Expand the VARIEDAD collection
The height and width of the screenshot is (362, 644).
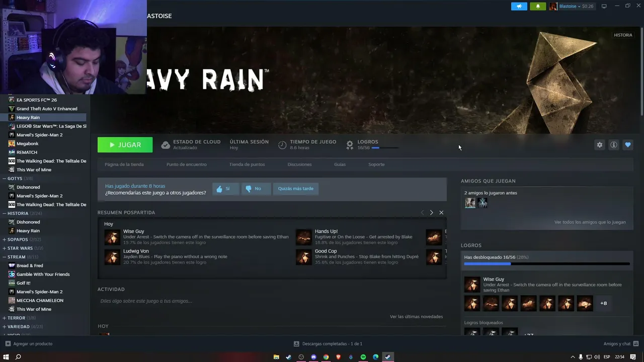tap(4, 327)
